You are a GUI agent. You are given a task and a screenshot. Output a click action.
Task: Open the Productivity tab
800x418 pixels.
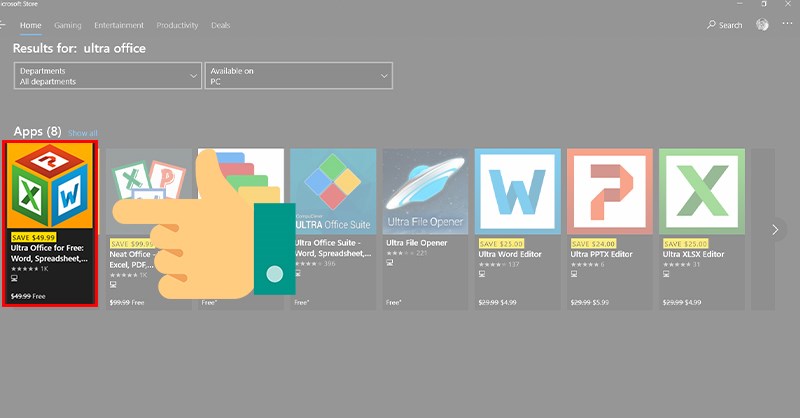[x=177, y=25]
